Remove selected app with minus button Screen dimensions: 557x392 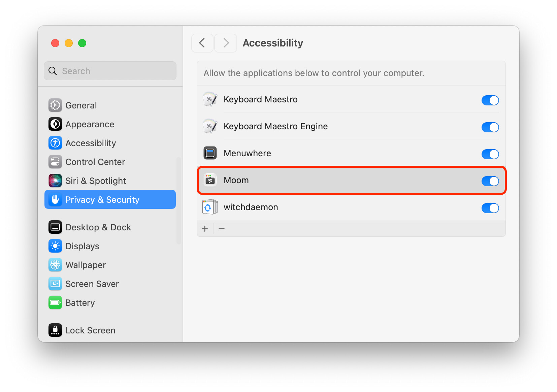pyautogui.click(x=222, y=229)
